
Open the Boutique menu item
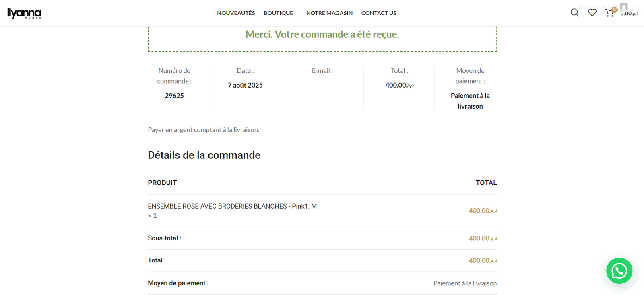point(278,13)
